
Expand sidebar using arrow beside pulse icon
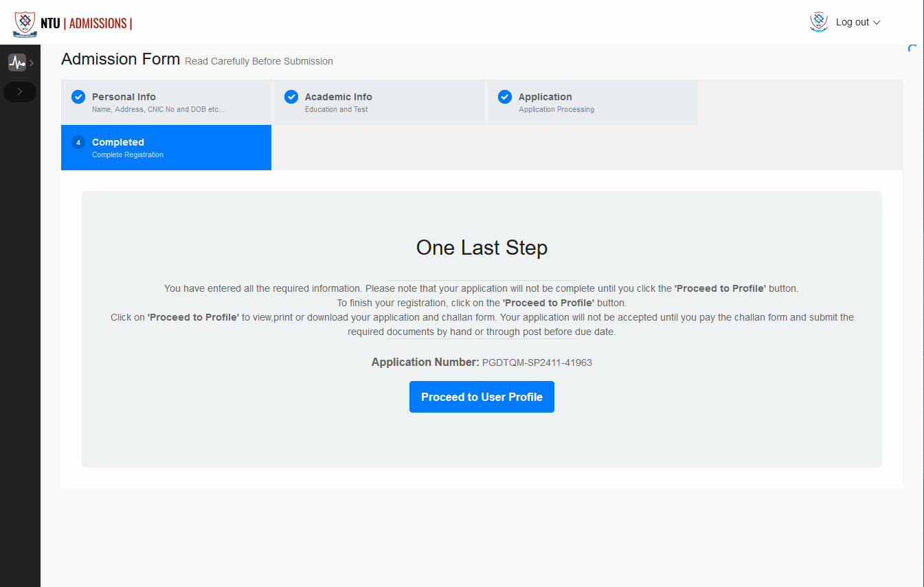click(x=32, y=63)
